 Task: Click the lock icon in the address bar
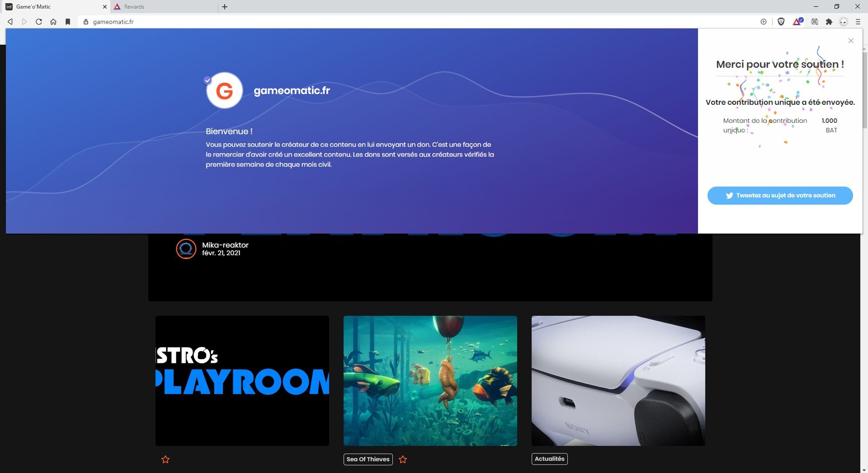(86, 22)
